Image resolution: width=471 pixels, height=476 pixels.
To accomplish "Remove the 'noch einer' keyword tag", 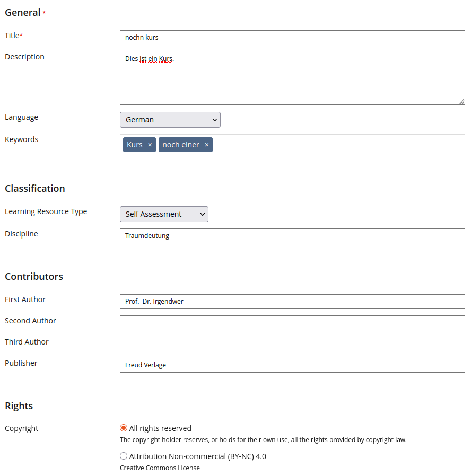I will [207, 145].
